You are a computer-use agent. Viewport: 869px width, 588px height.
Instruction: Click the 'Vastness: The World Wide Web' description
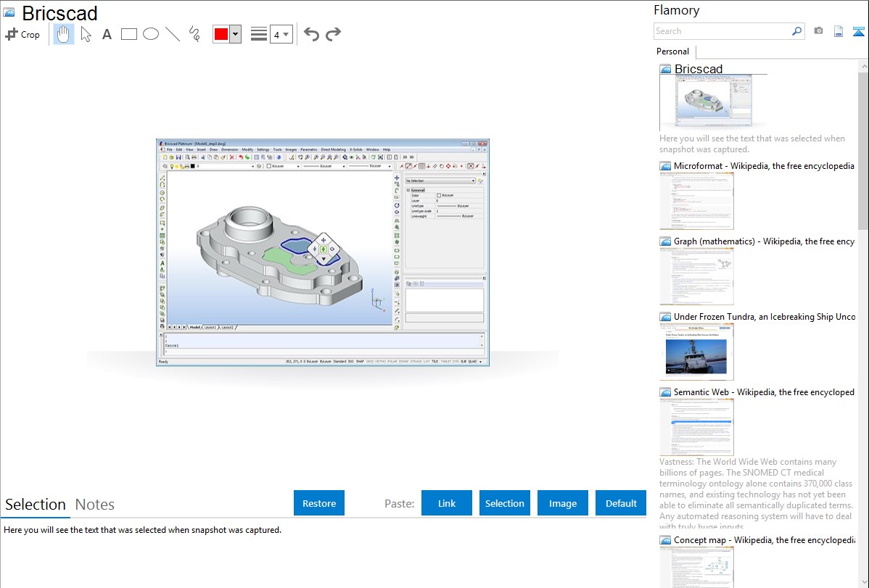click(x=756, y=494)
